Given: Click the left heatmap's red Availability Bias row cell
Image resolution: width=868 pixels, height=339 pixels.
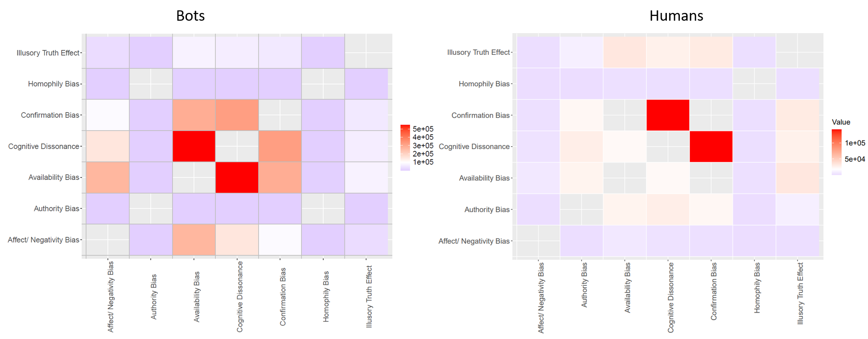Looking at the screenshot, I should point(237,177).
